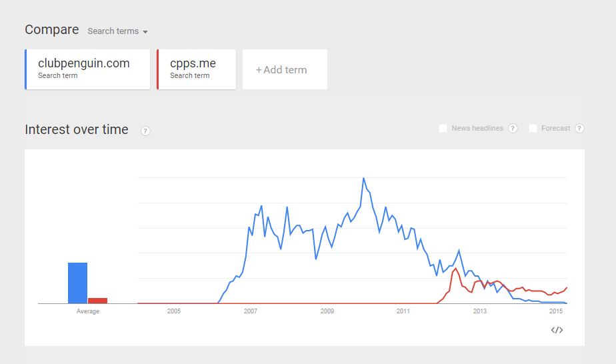616x364 pixels.
Task: Click the help icon next to Forecast
Action: pyautogui.click(x=579, y=129)
